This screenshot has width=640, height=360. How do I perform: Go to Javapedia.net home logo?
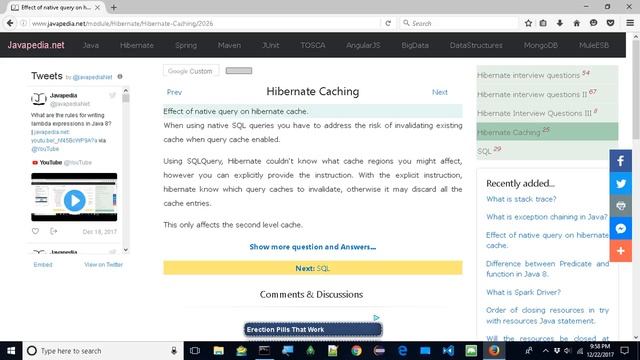point(36,45)
